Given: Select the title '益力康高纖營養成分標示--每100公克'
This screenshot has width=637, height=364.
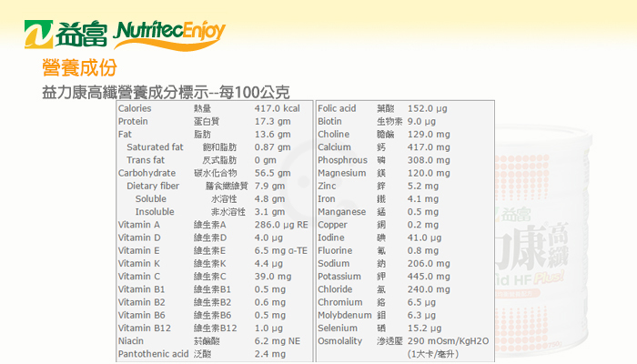Looking at the screenshot, I should click(x=166, y=92).
